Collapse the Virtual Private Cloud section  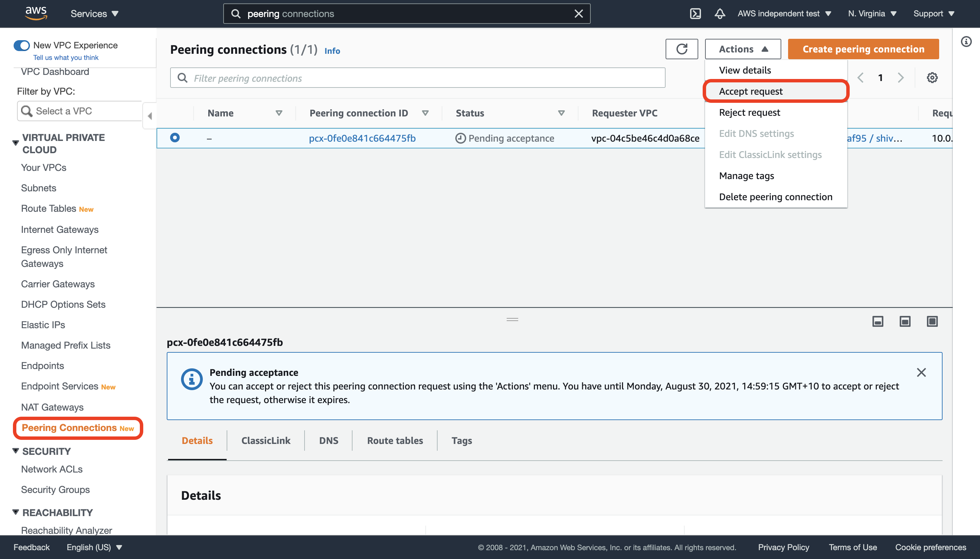16,143
